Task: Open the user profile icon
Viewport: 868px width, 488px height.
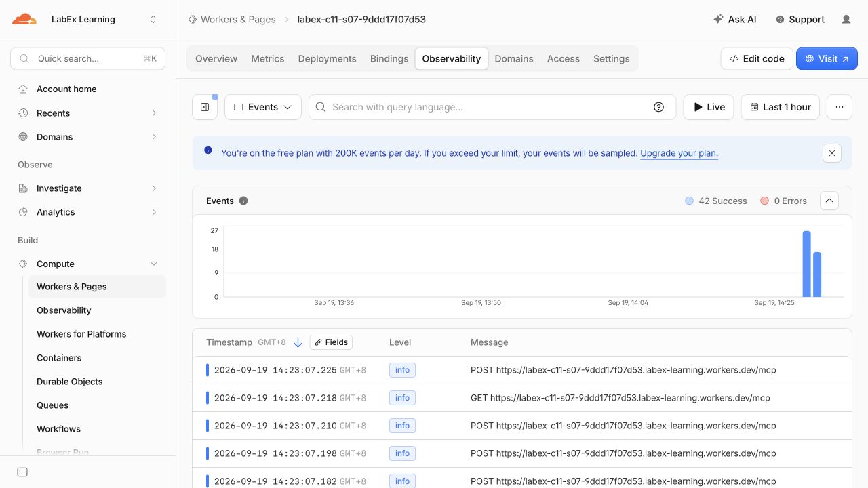Action: click(x=846, y=19)
